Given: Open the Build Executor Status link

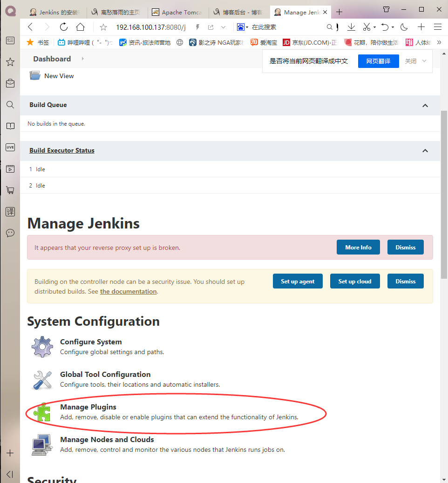Looking at the screenshot, I should pyautogui.click(x=62, y=150).
